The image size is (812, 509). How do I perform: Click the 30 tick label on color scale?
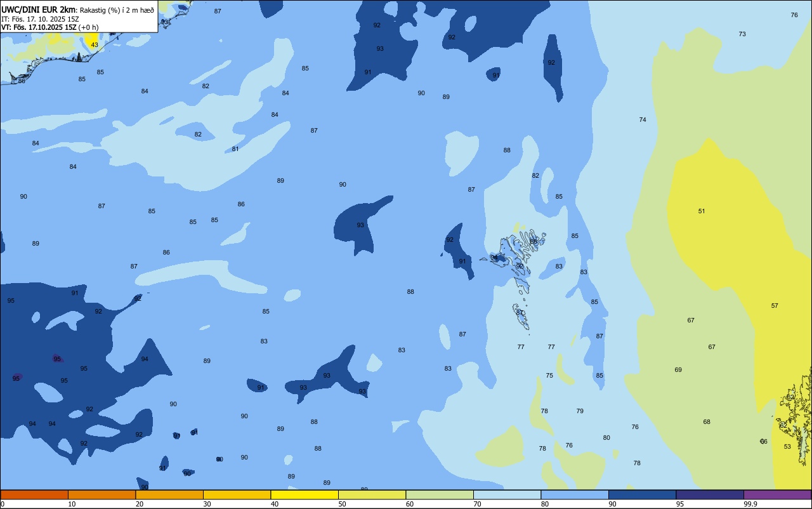point(207,504)
